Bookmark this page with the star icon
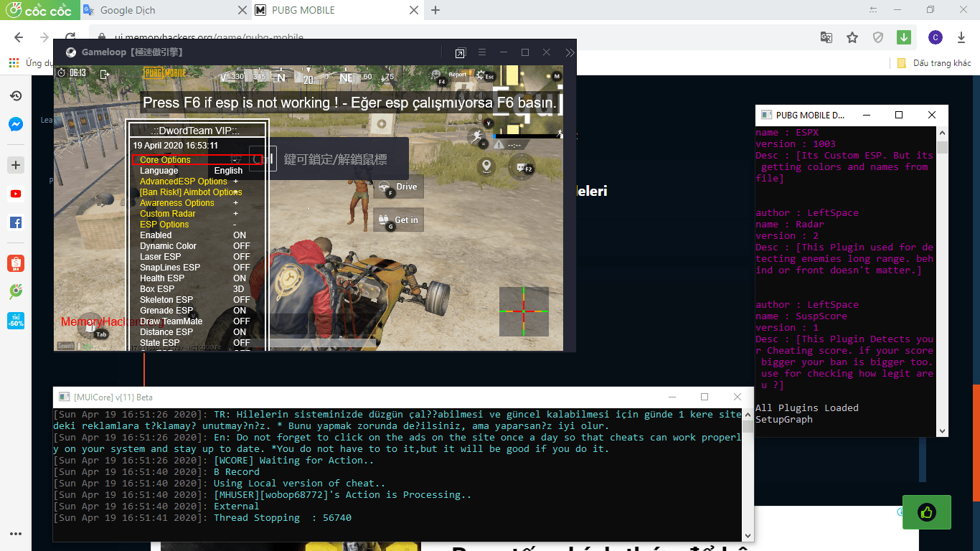The image size is (980, 551). pyautogui.click(x=852, y=37)
